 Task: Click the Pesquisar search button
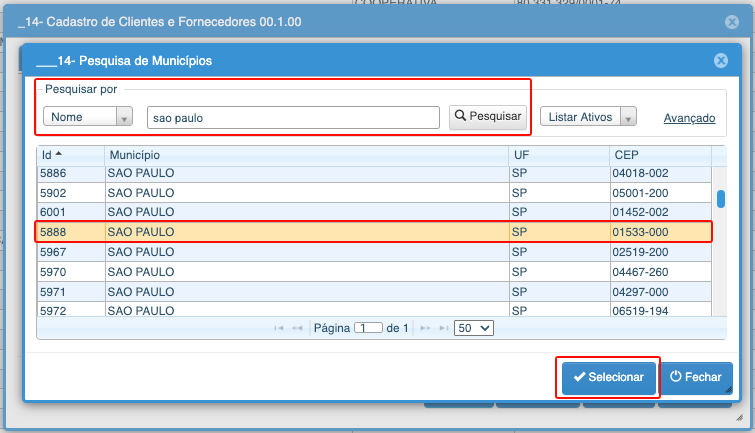[x=488, y=117]
